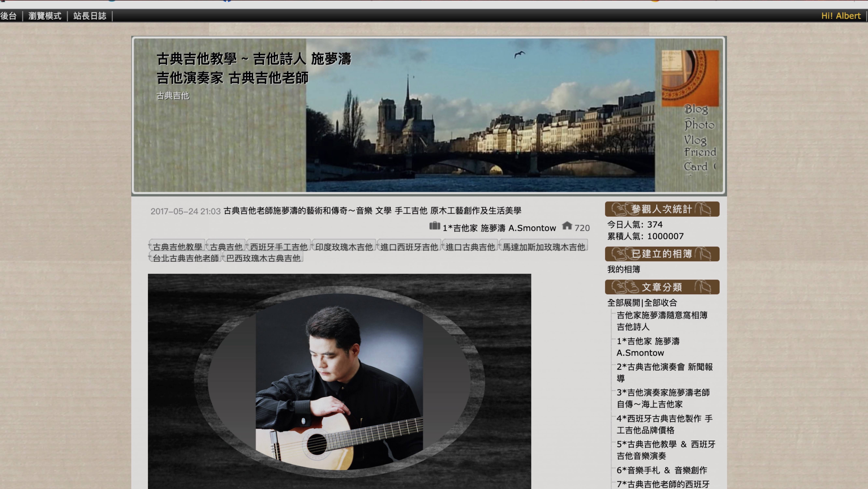Open the Card link in banner
The image size is (868, 489).
pos(695,167)
